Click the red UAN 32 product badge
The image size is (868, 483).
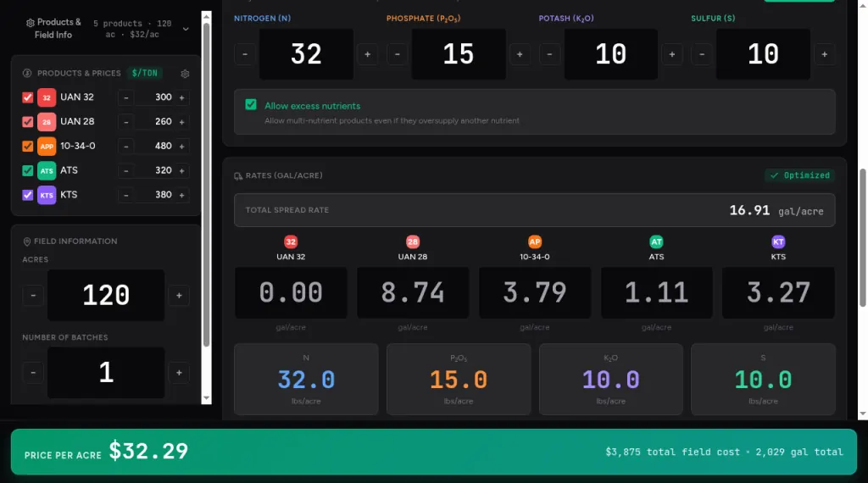47,97
